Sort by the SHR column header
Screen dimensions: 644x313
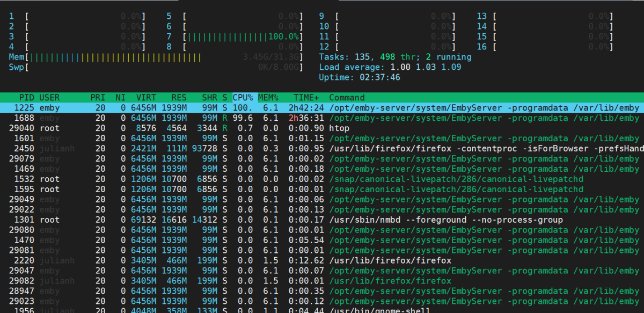209,98
